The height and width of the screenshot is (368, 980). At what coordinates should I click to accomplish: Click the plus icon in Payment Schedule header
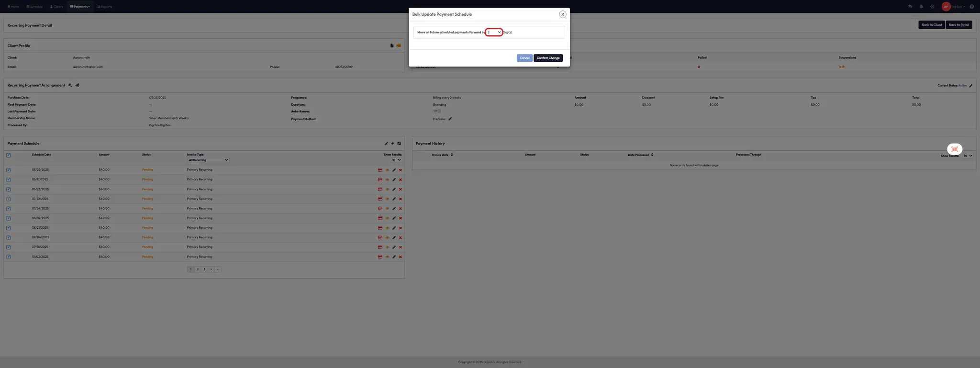coord(393,144)
